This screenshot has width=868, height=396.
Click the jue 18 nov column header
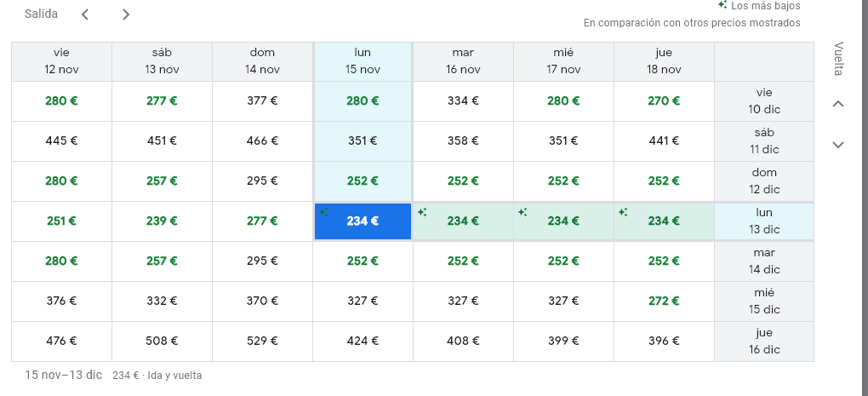(664, 61)
